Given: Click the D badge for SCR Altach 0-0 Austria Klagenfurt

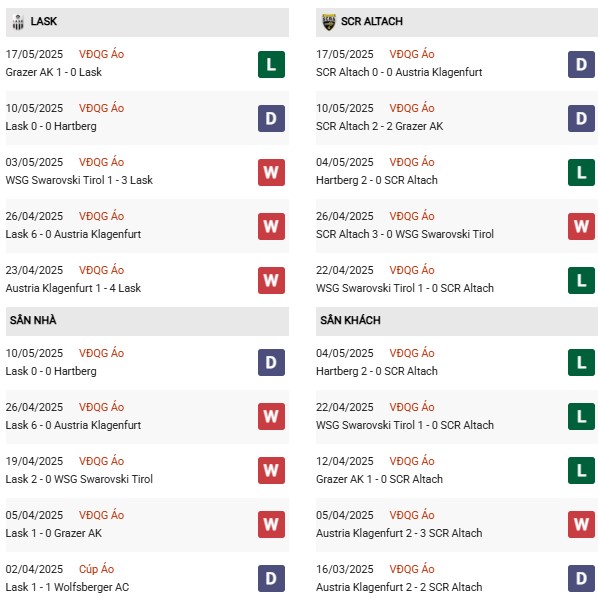Looking at the screenshot, I should [x=581, y=64].
